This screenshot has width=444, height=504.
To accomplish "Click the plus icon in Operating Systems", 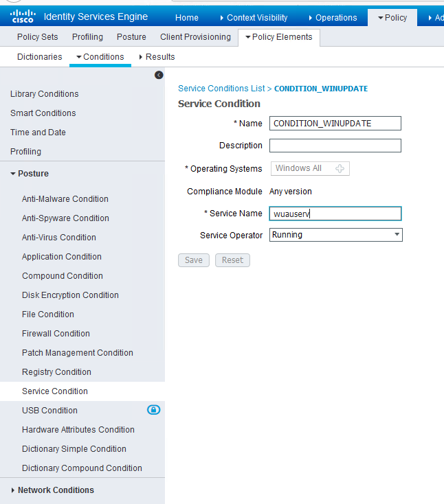I will coord(340,168).
